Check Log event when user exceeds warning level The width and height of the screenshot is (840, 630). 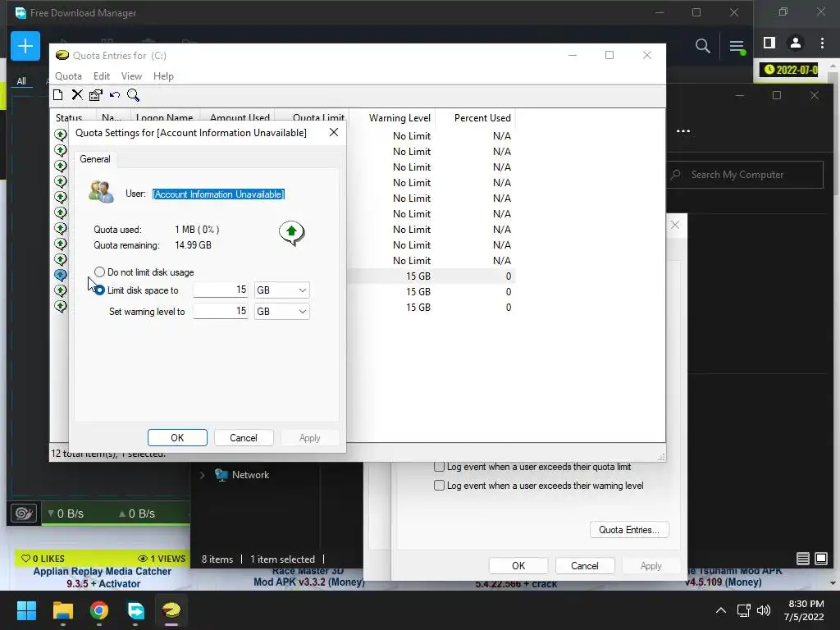pos(440,486)
